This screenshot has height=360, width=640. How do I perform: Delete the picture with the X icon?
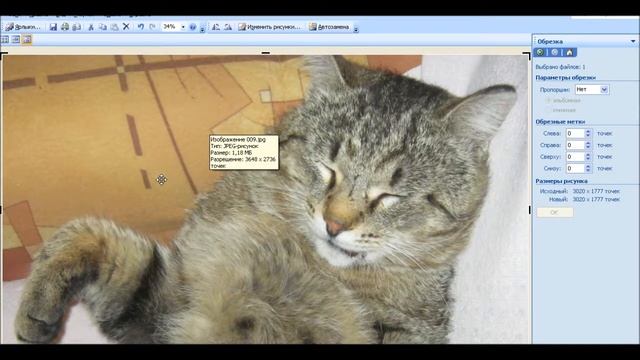[x=126, y=27]
